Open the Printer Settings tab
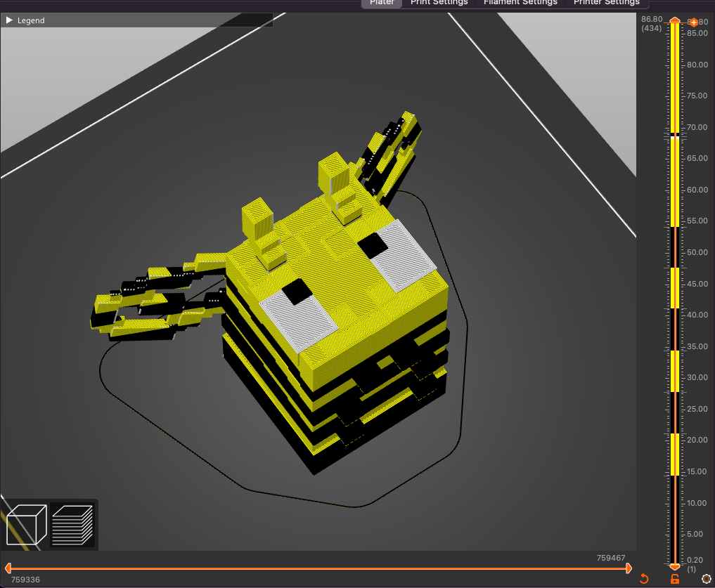 (607, 3)
